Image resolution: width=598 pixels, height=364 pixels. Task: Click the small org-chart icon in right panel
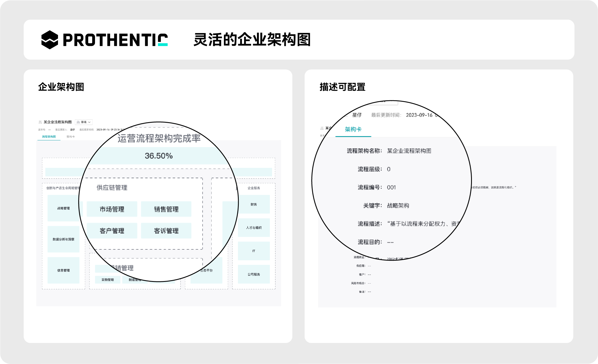click(x=322, y=128)
